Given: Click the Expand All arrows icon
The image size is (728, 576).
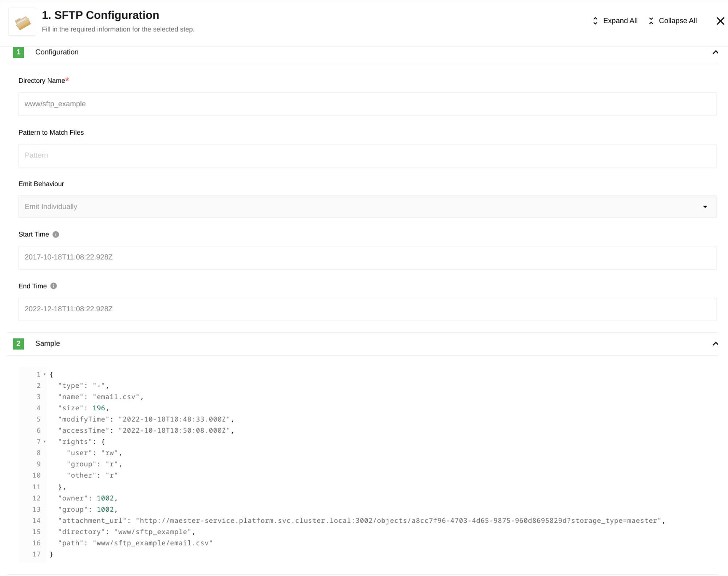Looking at the screenshot, I should [x=595, y=21].
